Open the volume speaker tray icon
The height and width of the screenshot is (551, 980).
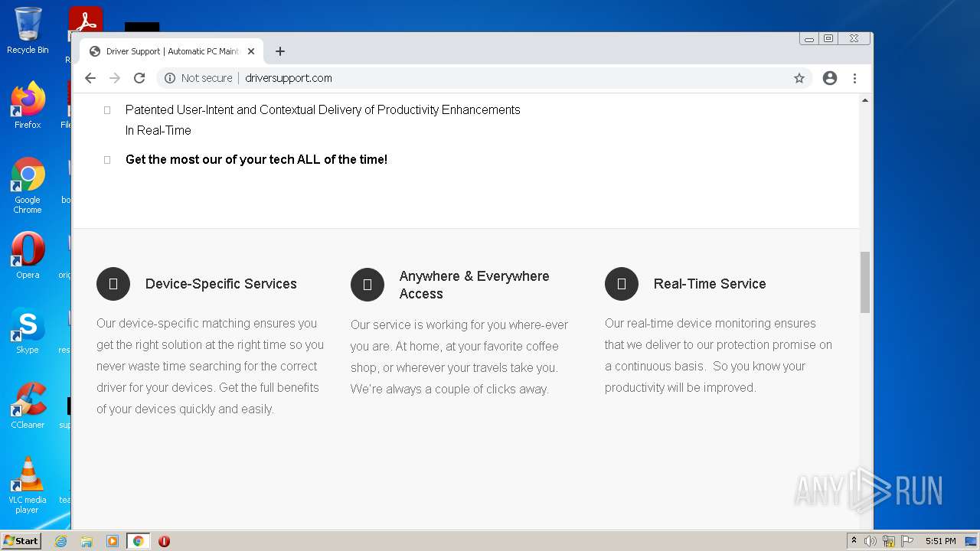click(871, 541)
